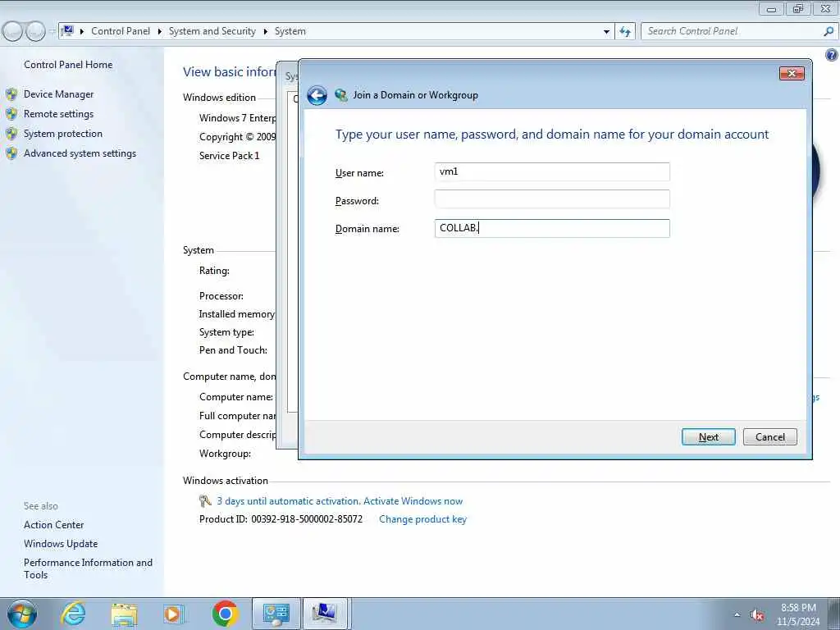Screen dimensions: 840x630
Task: Open System protection link
Action: click(62, 134)
